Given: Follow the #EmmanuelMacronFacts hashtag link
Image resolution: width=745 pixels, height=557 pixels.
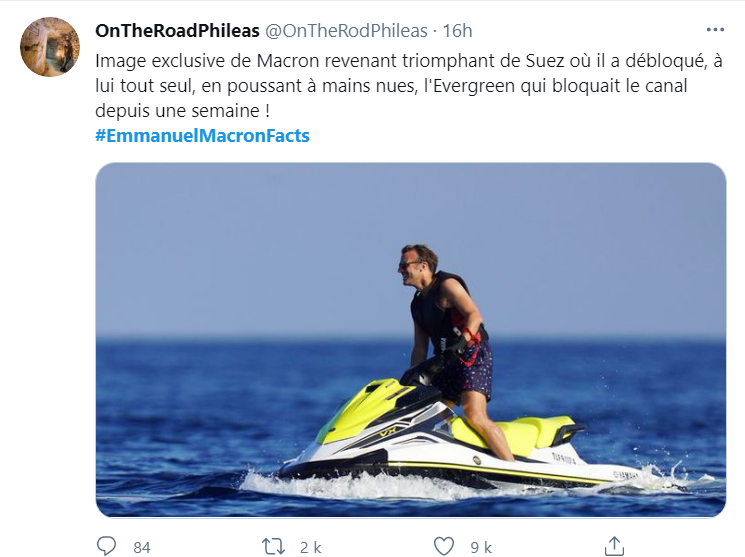Looking at the screenshot, I should [x=202, y=135].
